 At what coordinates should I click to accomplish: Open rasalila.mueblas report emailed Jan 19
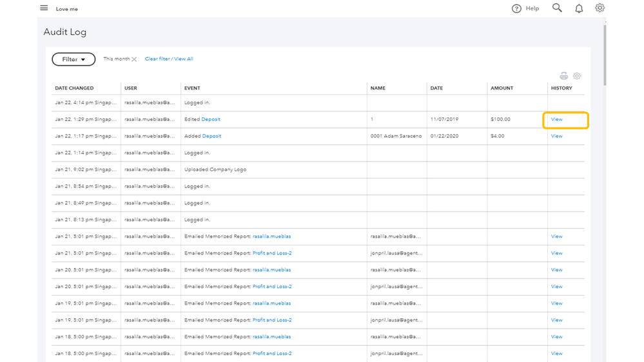[x=271, y=303]
